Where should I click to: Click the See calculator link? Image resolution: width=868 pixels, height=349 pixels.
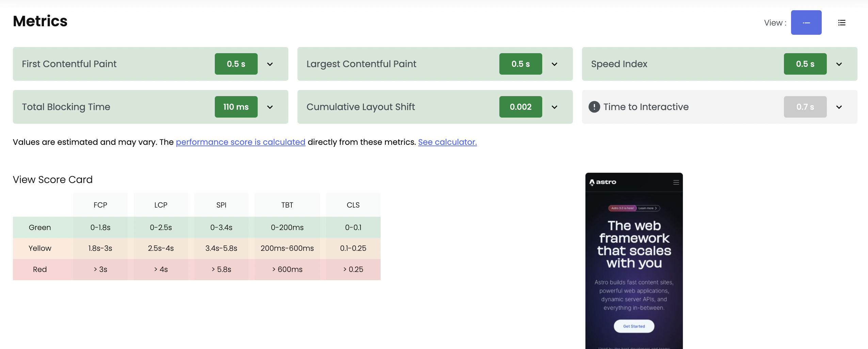(x=447, y=142)
